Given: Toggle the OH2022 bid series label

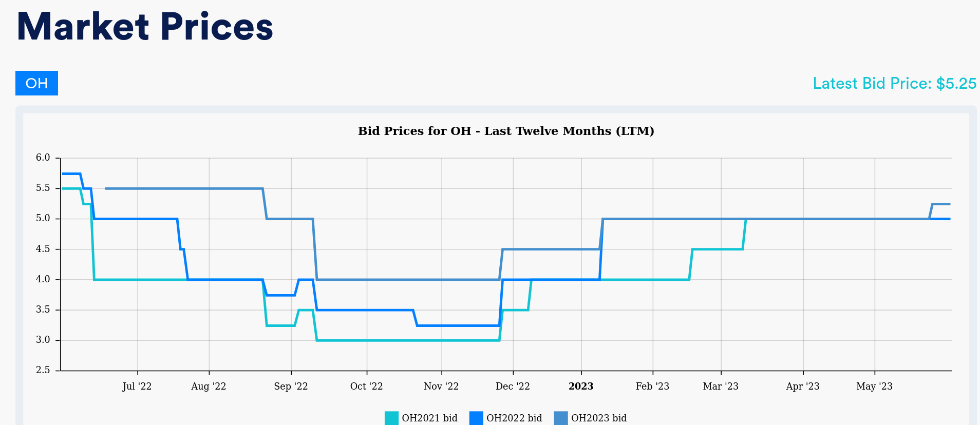Looking at the screenshot, I should [x=514, y=418].
